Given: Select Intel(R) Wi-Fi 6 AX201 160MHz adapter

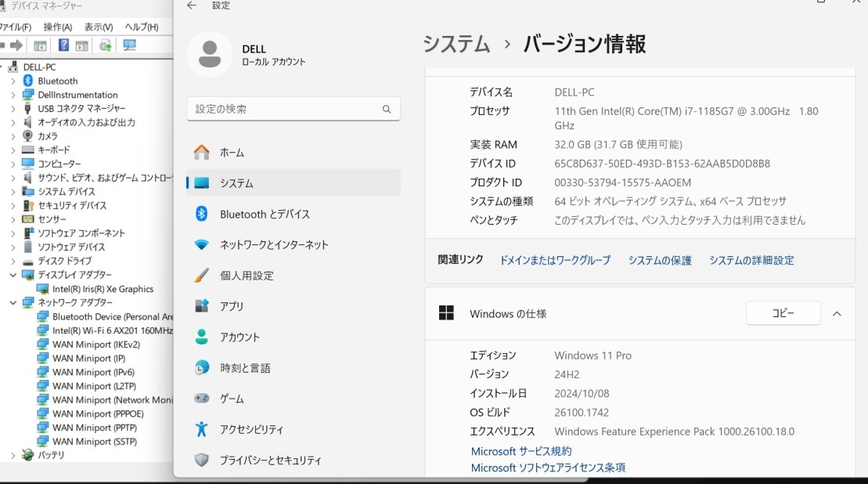Looking at the screenshot, I should click(x=113, y=330).
